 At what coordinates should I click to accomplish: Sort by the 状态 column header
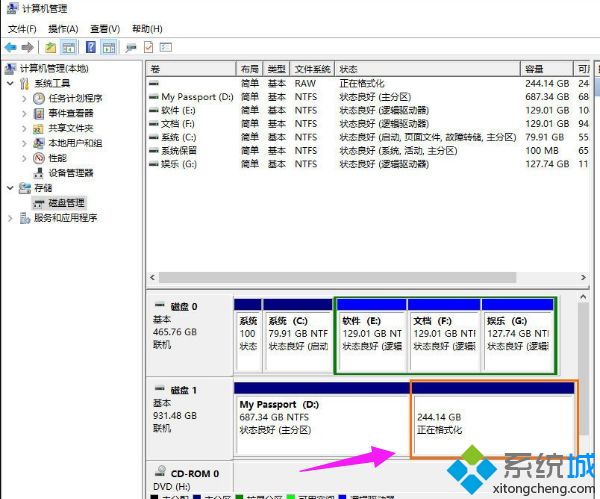(427, 69)
